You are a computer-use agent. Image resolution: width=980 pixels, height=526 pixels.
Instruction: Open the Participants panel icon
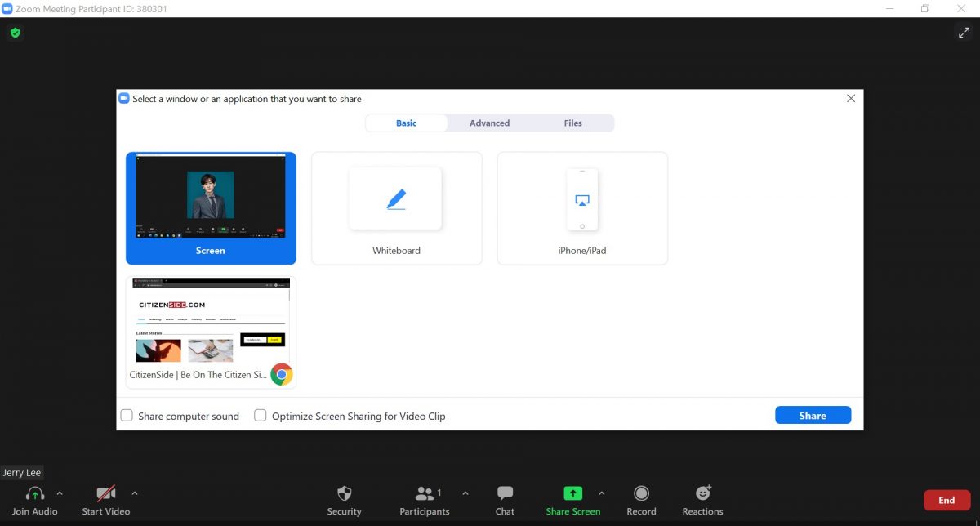pyautogui.click(x=425, y=493)
